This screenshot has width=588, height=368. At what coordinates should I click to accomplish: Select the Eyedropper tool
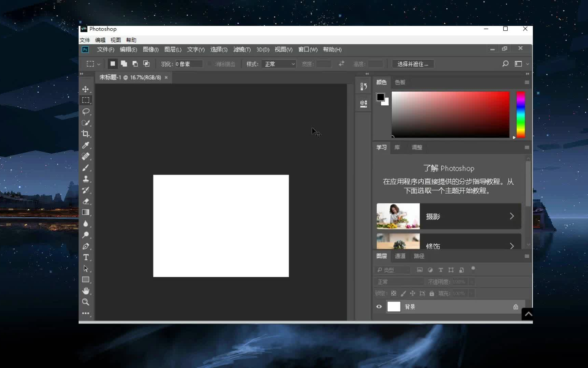coord(86,145)
